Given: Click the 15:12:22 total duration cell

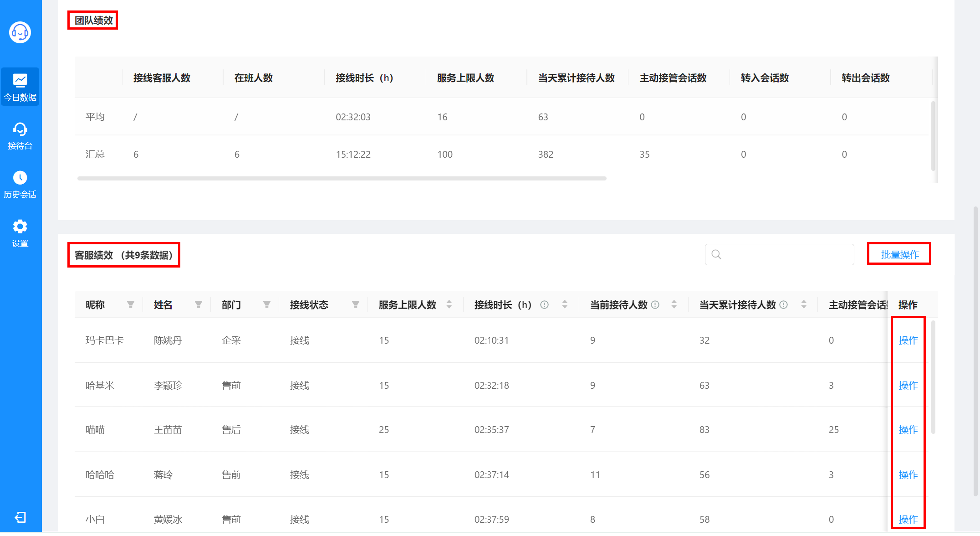Looking at the screenshot, I should [353, 154].
